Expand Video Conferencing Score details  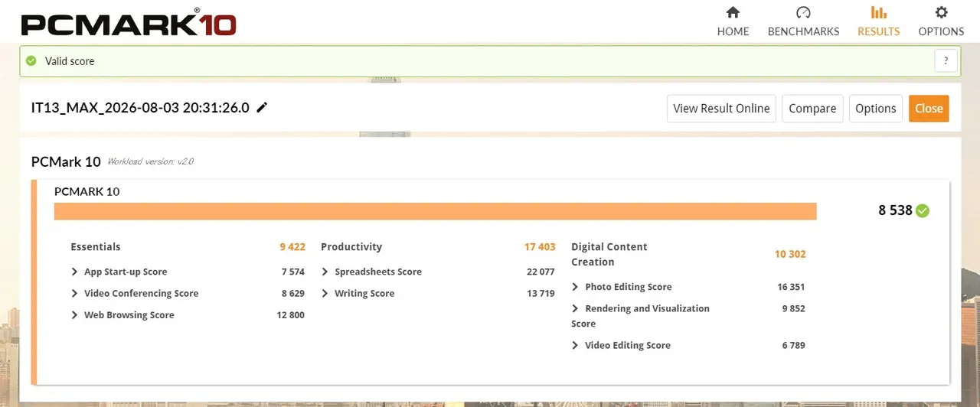click(75, 293)
